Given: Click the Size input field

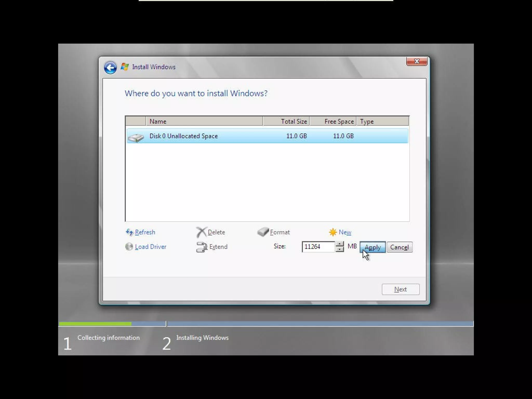Looking at the screenshot, I should [318, 247].
